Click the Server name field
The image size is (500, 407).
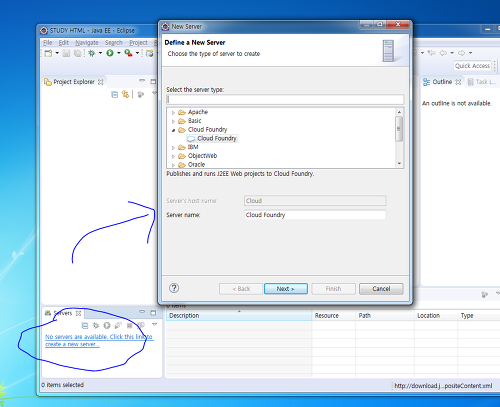point(315,215)
